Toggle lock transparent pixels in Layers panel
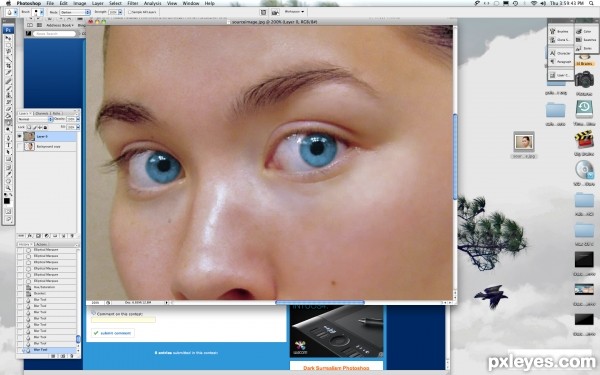This screenshot has width=600, height=375. pos(29,127)
